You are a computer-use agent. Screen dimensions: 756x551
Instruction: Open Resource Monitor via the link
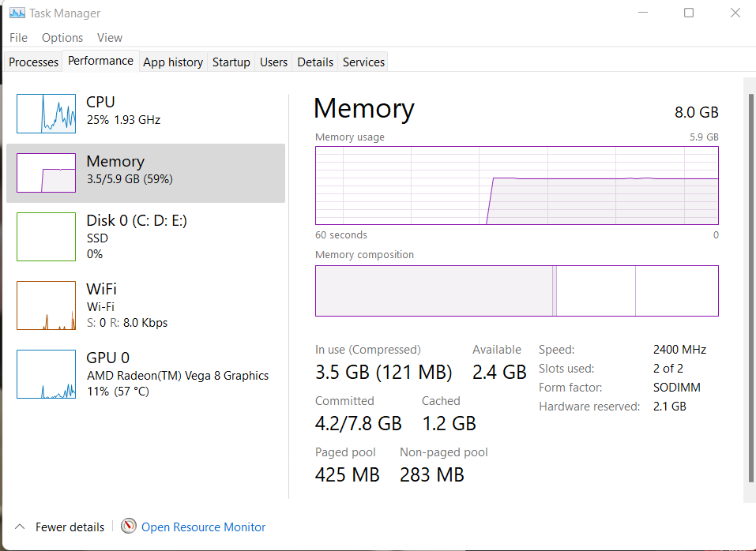pyautogui.click(x=203, y=527)
